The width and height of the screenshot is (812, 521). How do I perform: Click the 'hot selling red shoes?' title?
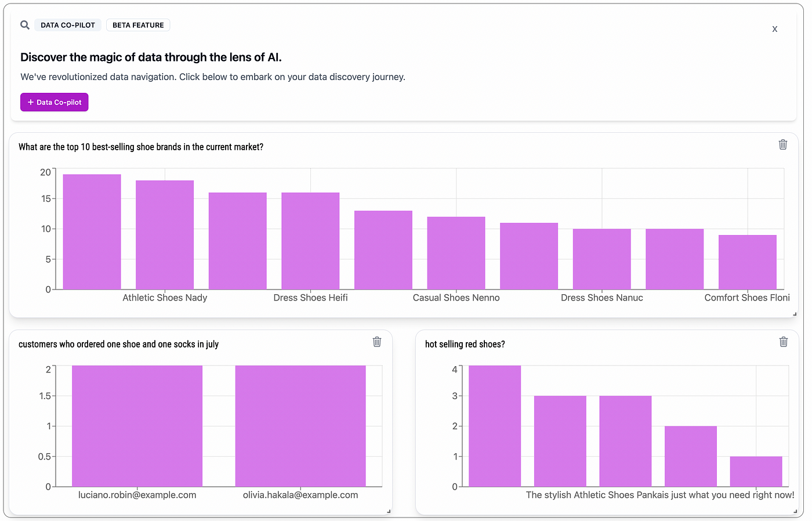click(x=465, y=344)
